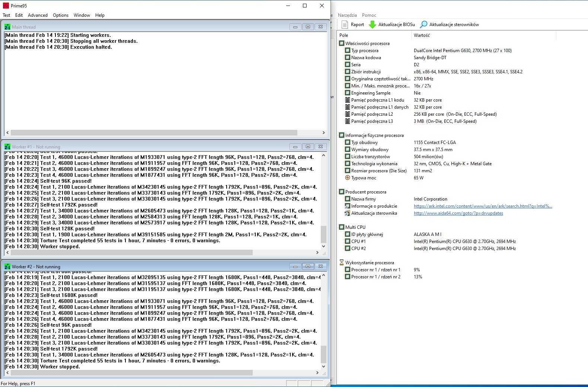588x387 pixels.
Task: Open the Test menu in Prime95
Action: pyautogui.click(x=6, y=15)
